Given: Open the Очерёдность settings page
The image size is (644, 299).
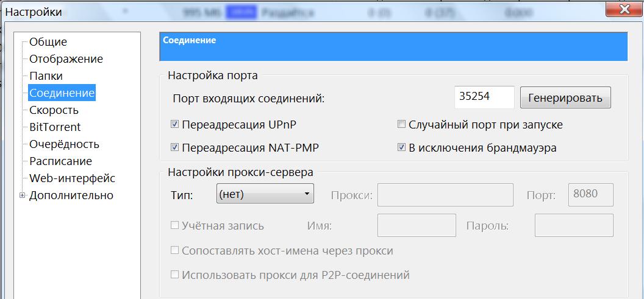Looking at the screenshot, I should point(64,144).
